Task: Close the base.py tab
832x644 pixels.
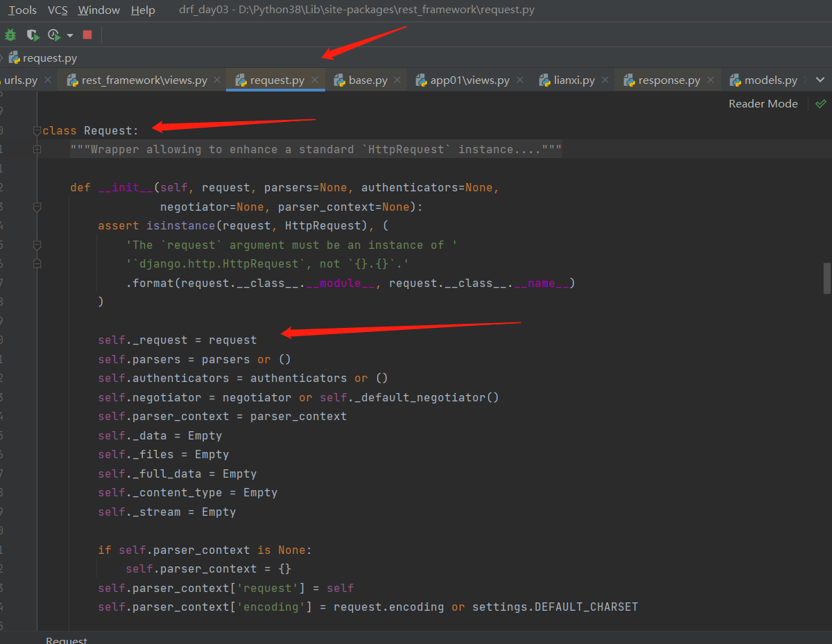Action: coord(398,80)
